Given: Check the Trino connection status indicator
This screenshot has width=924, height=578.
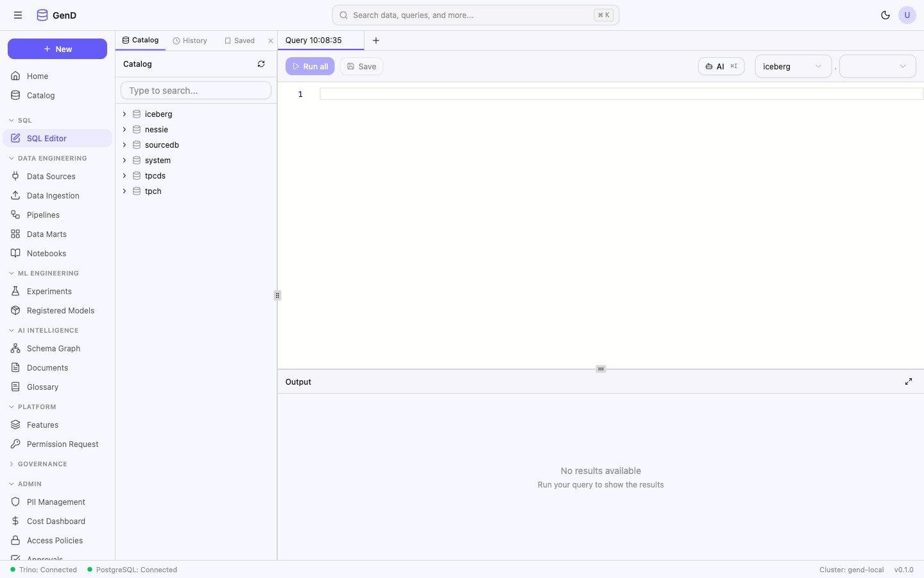Looking at the screenshot, I should (x=42, y=570).
